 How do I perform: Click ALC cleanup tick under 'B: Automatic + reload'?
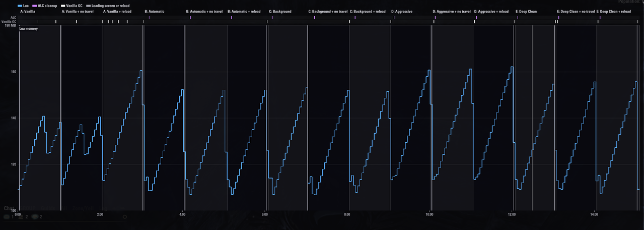click(x=232, y=18)
